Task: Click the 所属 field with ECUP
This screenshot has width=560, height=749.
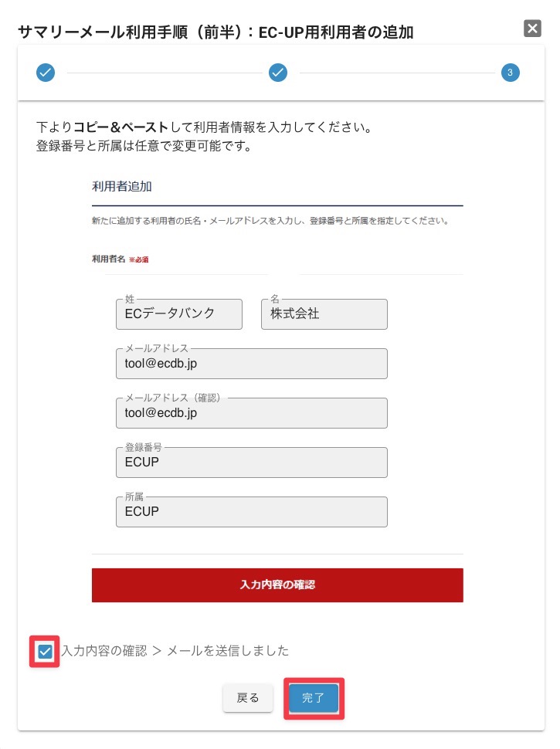Action: pos(251,512)
